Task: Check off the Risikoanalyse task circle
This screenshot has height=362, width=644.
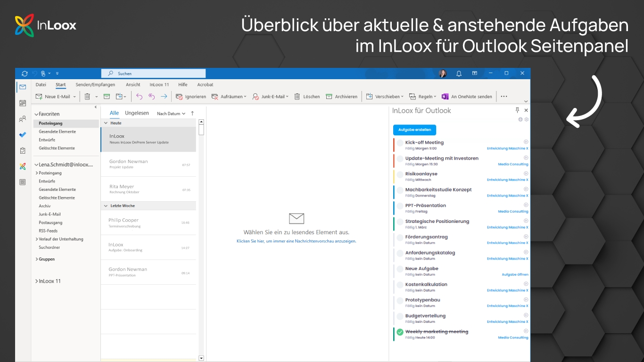Action: (400, 174)
